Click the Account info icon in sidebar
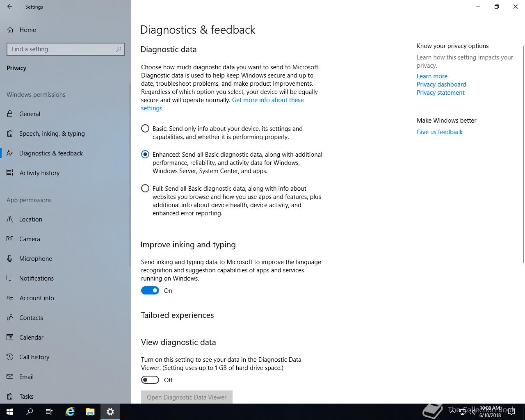The image size is (525, 420). coord(10,298)
